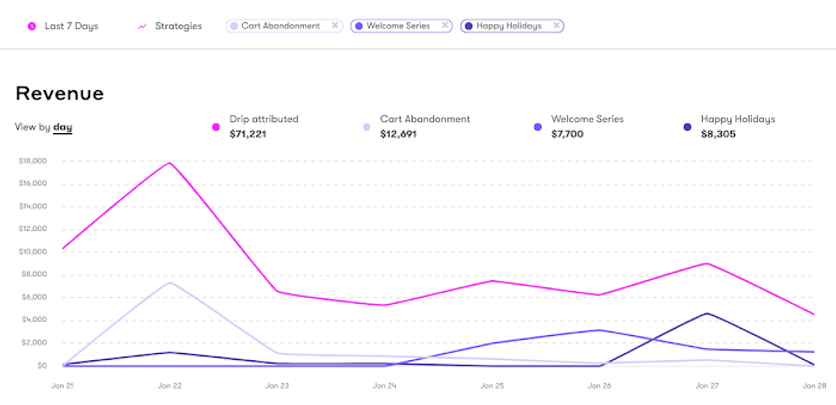The width and height of the screenshot is (836, 405).
Task: Click the Happy Holidays peak on Jan 27
Action: (707, 313)
